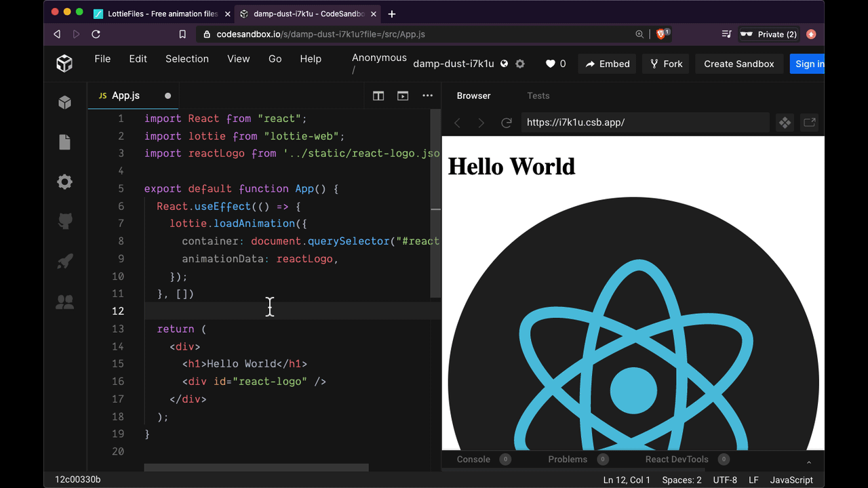
Task: Click LF line ending in status bar
Action: (753, 480)
